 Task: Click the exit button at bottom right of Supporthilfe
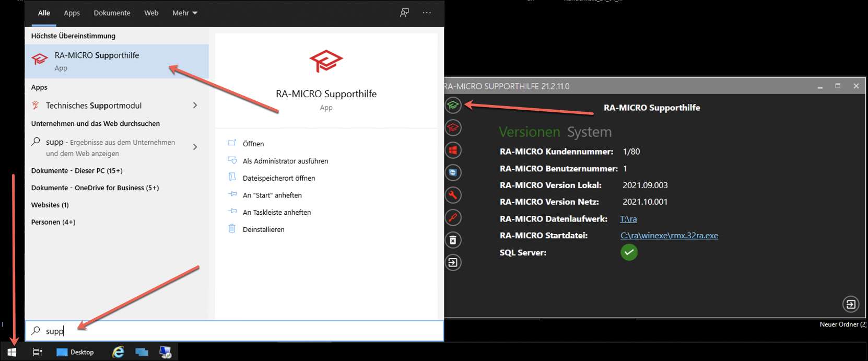(851, 304)
